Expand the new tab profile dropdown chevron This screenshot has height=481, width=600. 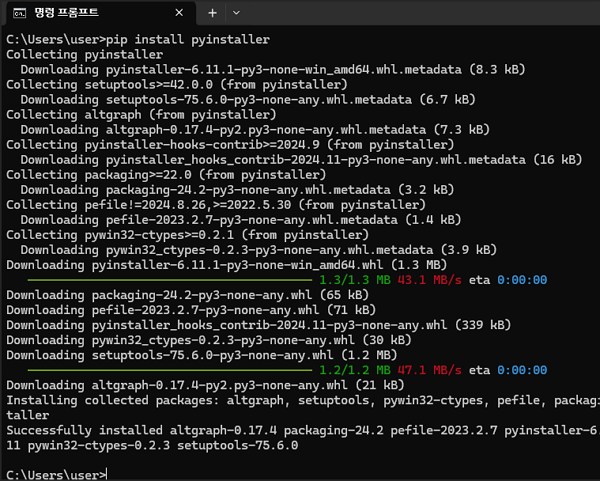236,13
